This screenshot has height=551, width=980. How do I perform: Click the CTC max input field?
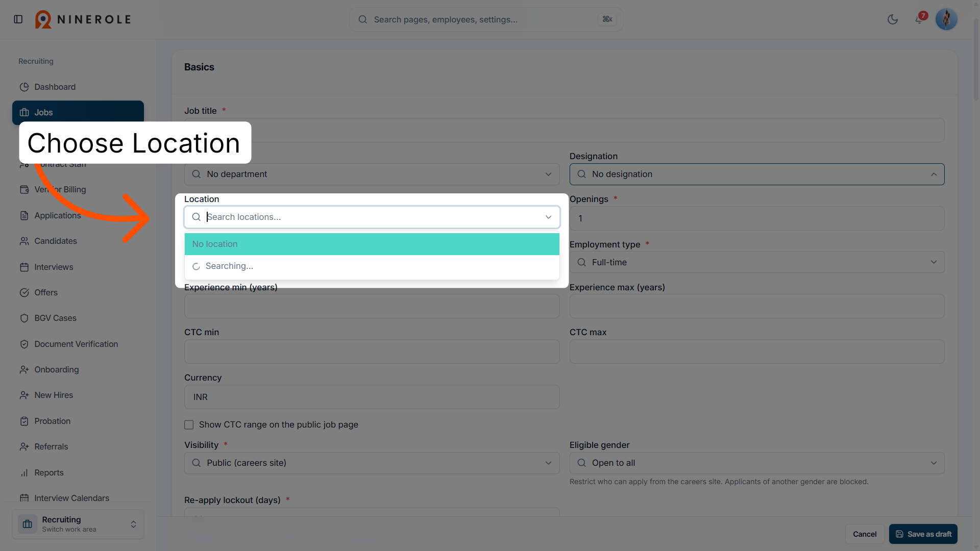(757, 352)
